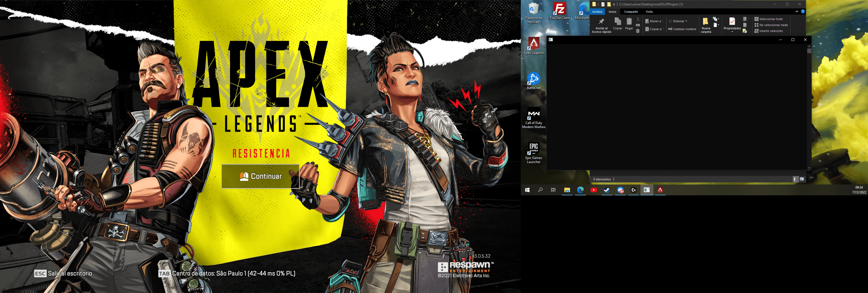868x293 pixels.
Task: Expand the Propiedades dropdown arrow
Action: coord(732,32)
